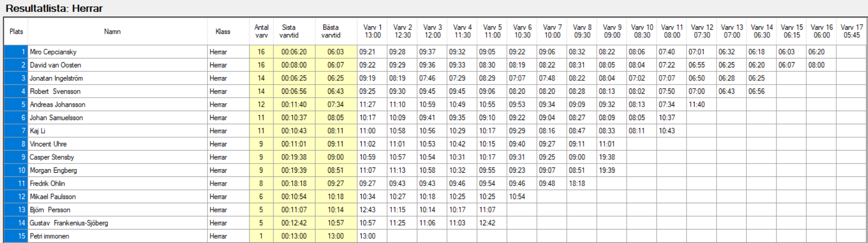Click the Jonatan Ingelström name cell
This screenshot has height=243, width=868.
[117, 78]
